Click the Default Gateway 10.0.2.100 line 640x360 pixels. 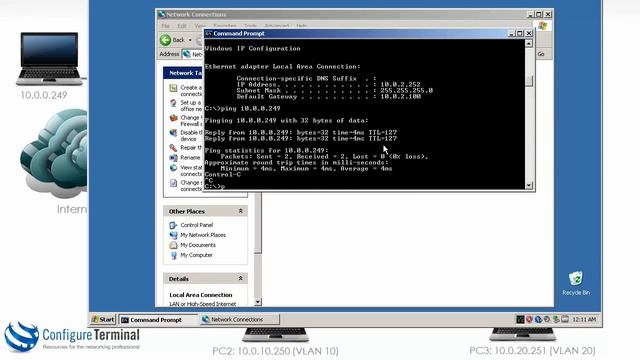tap(329, 97)
